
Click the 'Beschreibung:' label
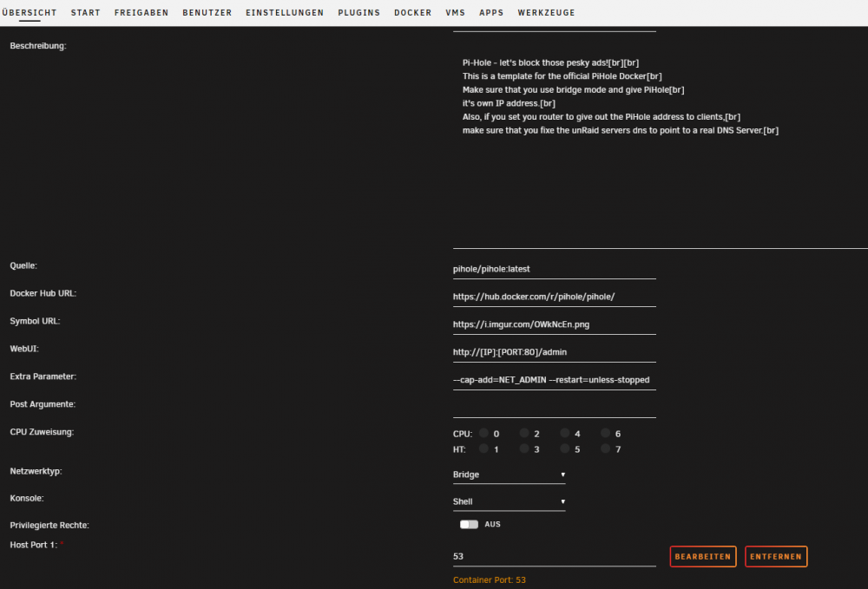point(37,46)
